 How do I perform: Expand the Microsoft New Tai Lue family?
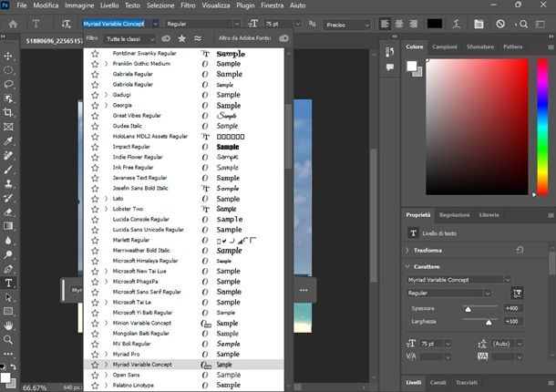[x=106, y=271]
